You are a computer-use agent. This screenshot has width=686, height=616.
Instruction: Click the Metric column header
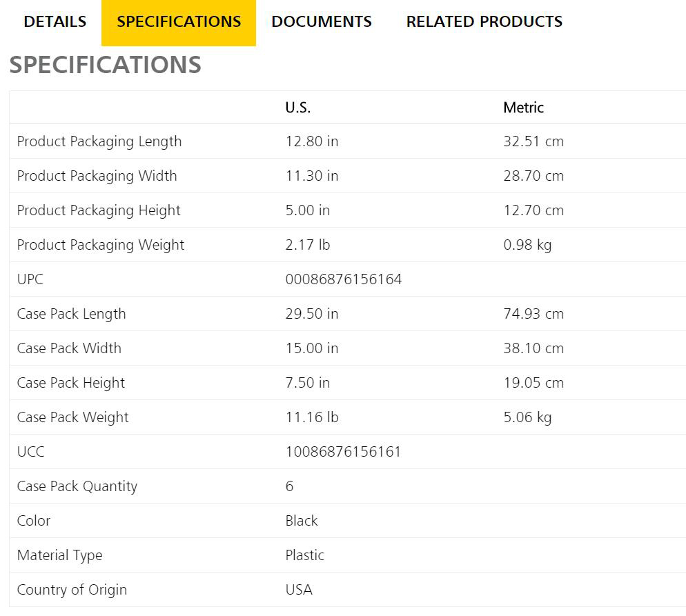click(x=523, y=108)
